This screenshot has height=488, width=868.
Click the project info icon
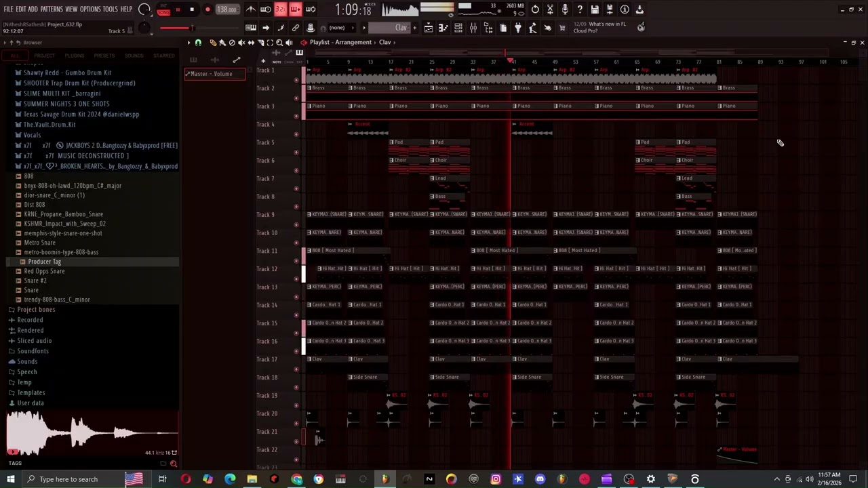point(625,9)
